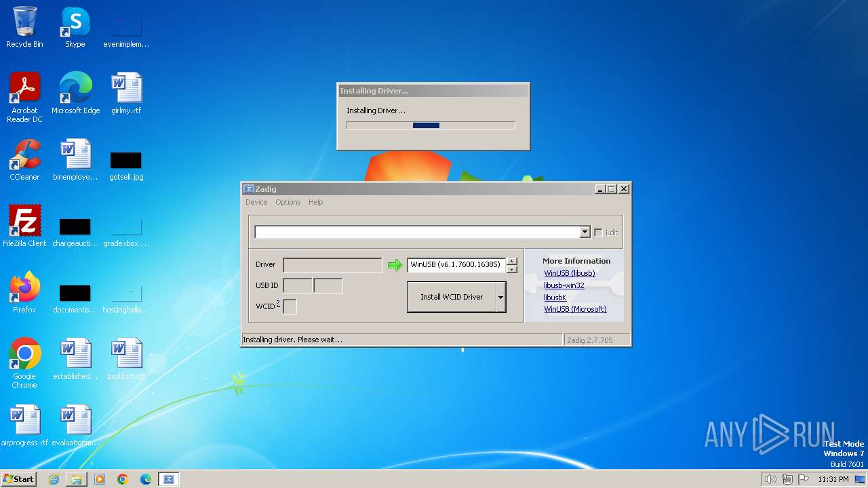The height and width of the screenshot is (488, 868).
Task: Open Microsoft Edge desktop shortcut
Action: [x=75, y=94]
